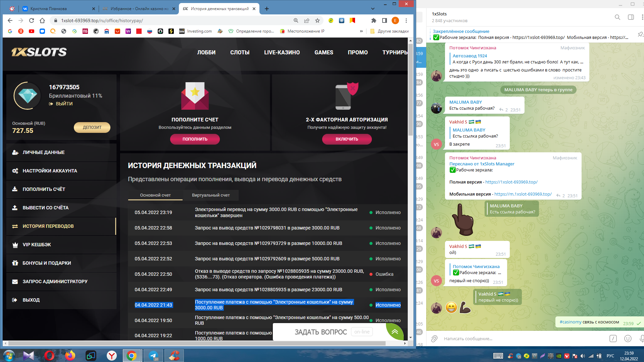Click the #casinomy hashtag in Telegram
The height and width of the screenshot is (362, 644).
[571, 322]
